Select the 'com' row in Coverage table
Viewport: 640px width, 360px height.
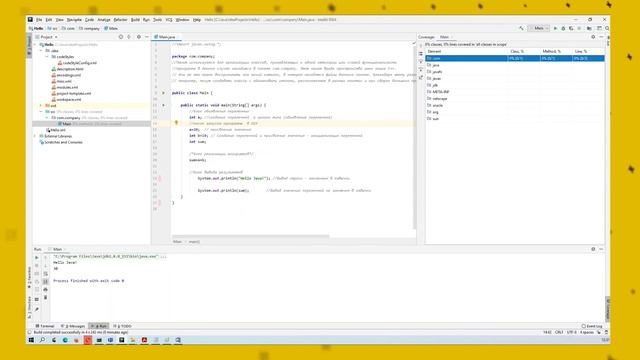coord(515,58)
